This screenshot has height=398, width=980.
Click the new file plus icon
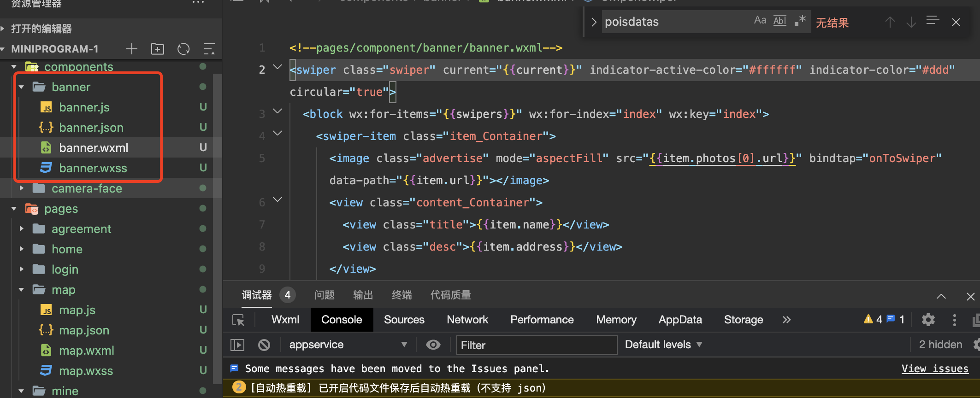tap(132, 49)
